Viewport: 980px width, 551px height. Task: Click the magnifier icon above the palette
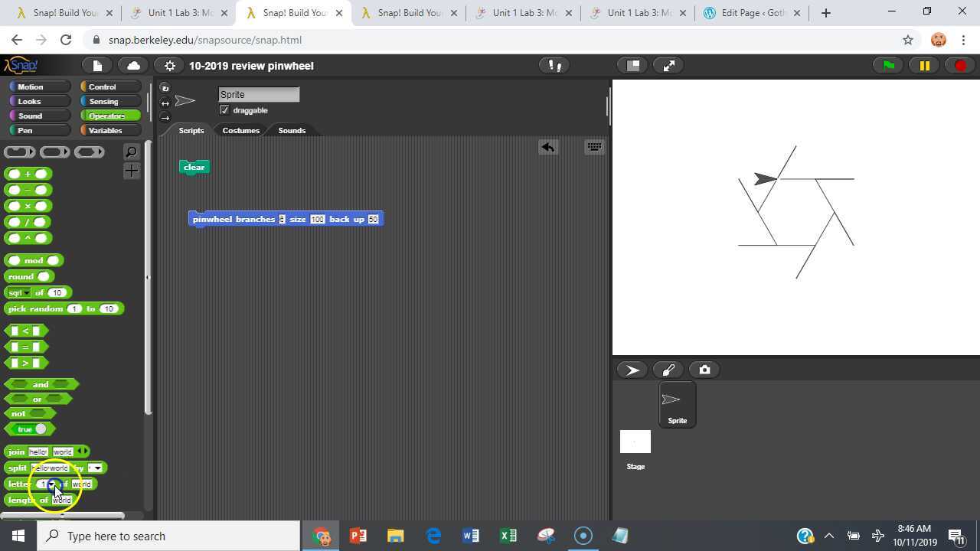pos(131,152)
